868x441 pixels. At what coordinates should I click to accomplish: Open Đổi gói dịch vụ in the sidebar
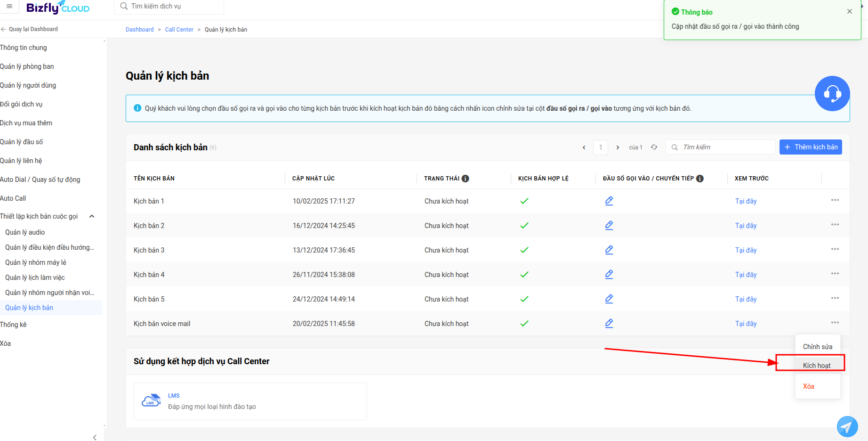pos(21,104)
